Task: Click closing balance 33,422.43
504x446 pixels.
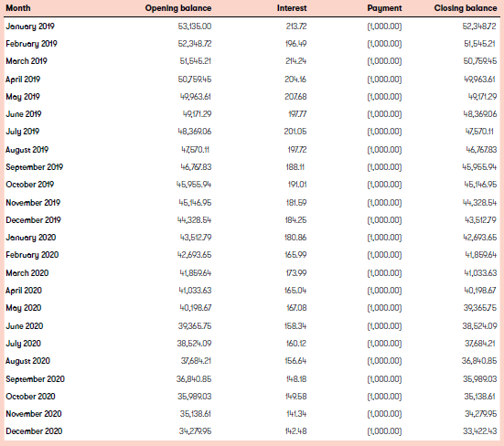Action: point(479,430)
